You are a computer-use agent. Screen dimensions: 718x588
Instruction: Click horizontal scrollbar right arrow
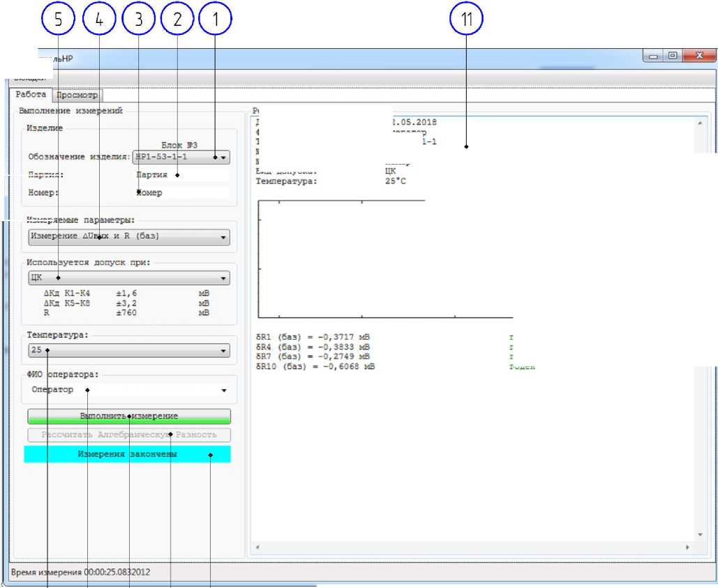point(689,547)
